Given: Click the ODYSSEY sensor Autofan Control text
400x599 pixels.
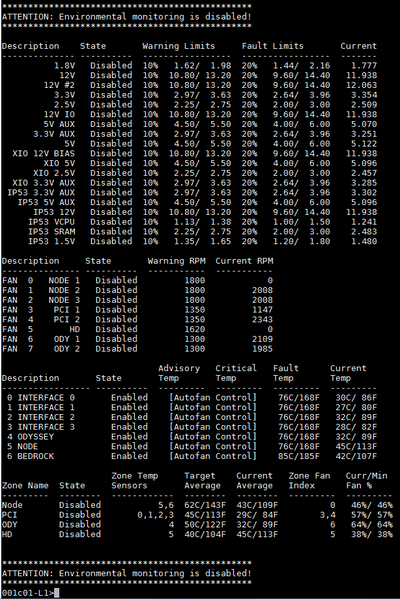Looking at the screenshot, I should 213,437.
